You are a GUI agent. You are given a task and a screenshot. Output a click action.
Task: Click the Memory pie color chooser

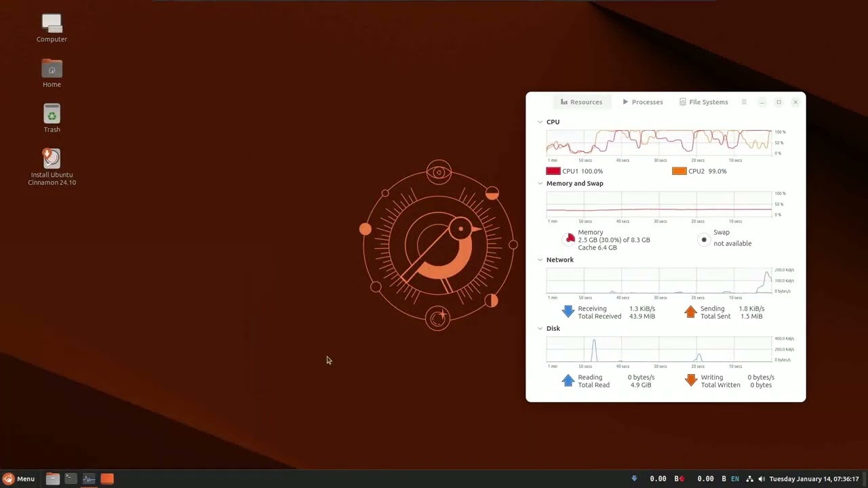[570, 239]
